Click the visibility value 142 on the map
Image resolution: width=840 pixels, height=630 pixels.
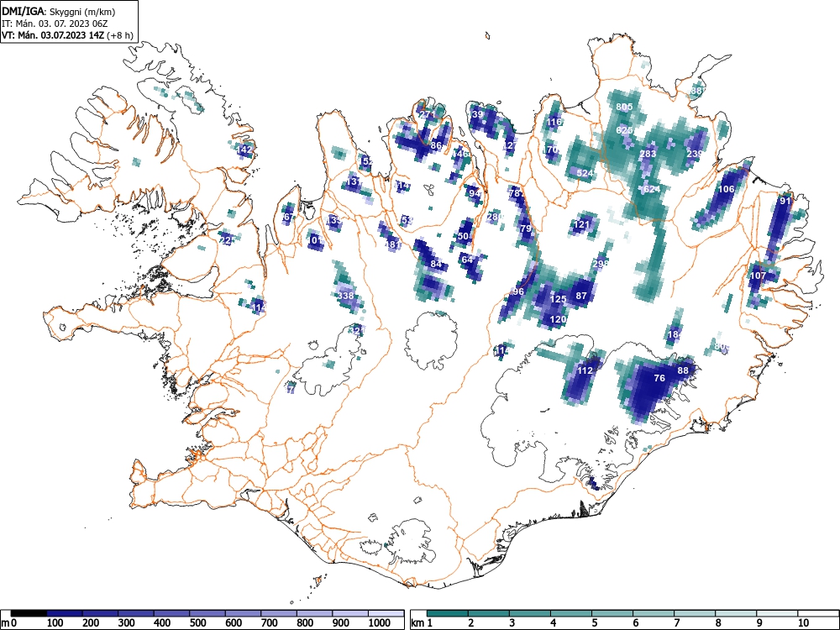click(x=244, y=150)
